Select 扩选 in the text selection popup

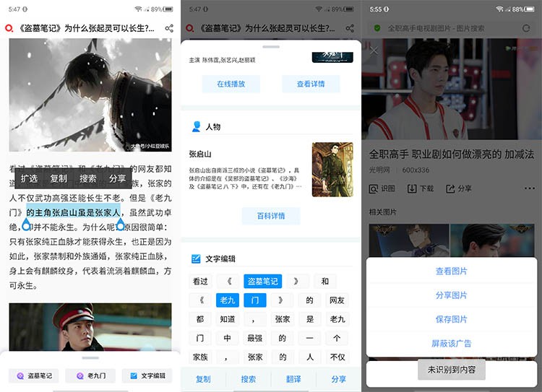(29, 178)
